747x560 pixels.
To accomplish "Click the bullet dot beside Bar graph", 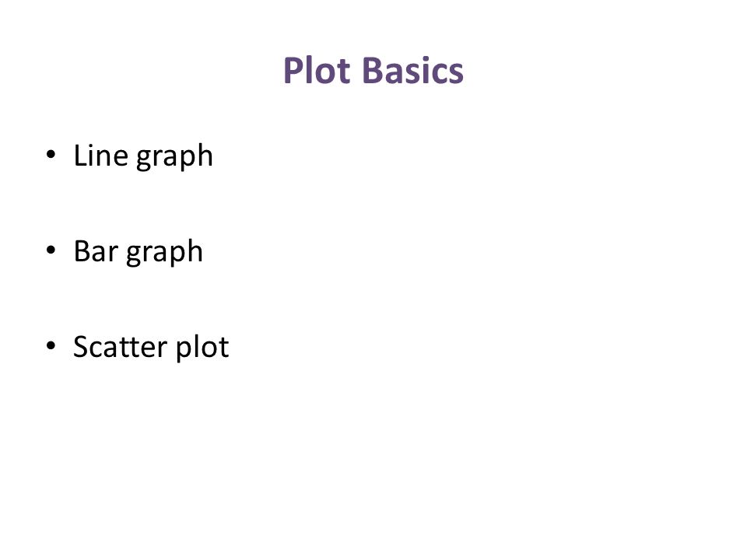I will click(x=51, y=250).
